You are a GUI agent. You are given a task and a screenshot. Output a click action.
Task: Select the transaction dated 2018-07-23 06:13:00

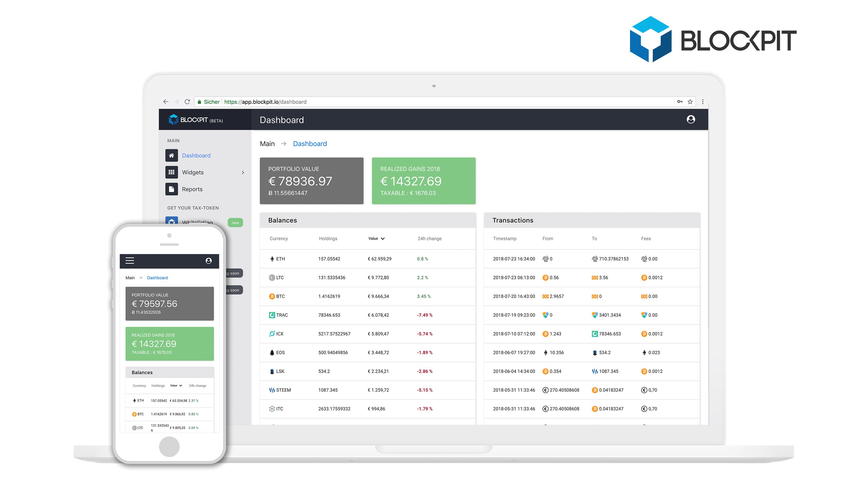[x=592, y=278]
